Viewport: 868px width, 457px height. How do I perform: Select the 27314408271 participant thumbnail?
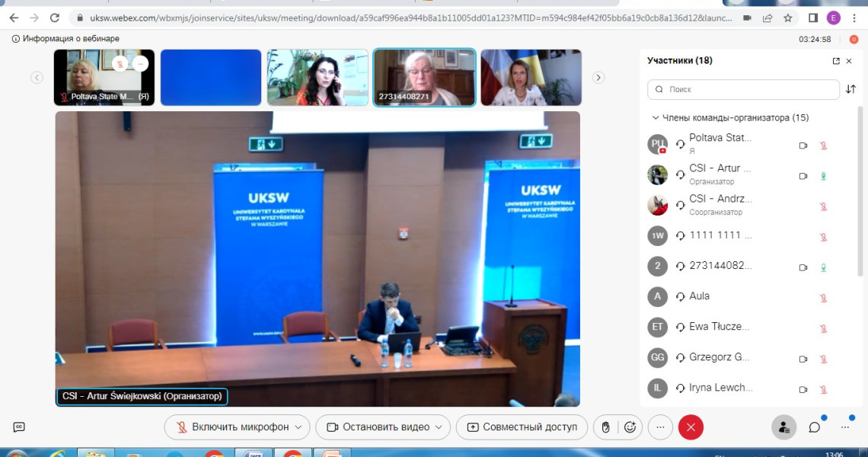[424, 78]
